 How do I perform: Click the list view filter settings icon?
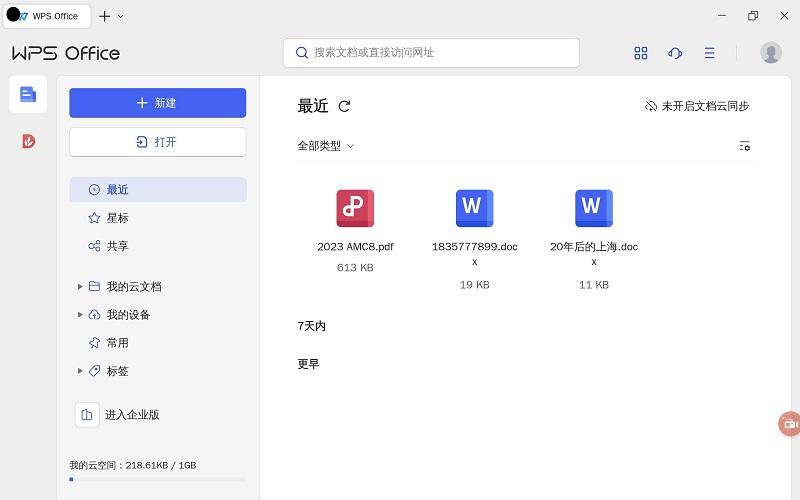744,146
